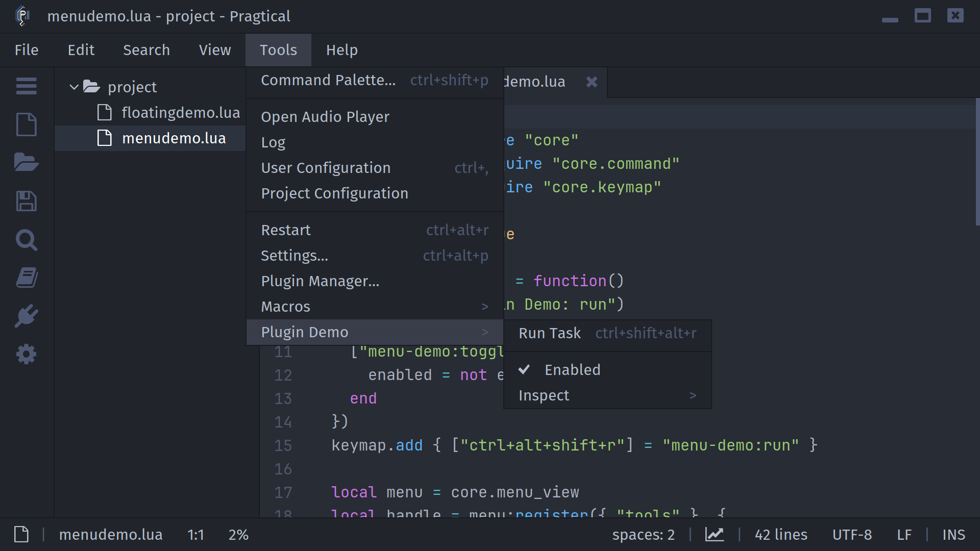Click LF line ending indicator

coord(904,534)
